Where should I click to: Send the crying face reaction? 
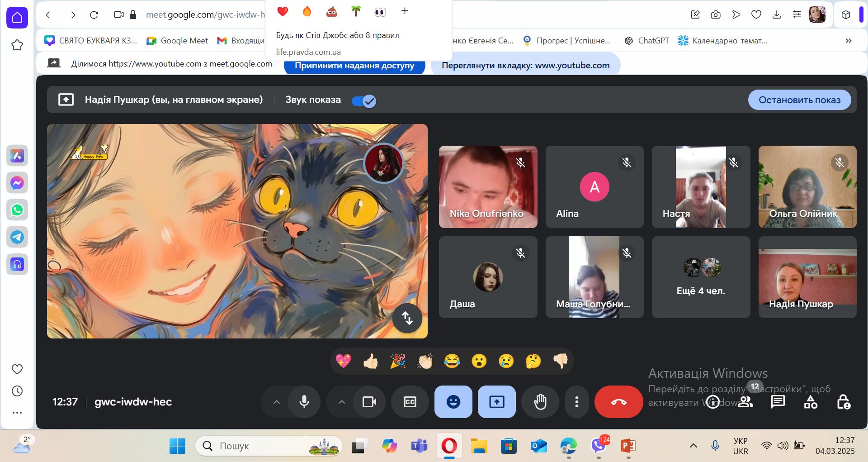[506, 361]
